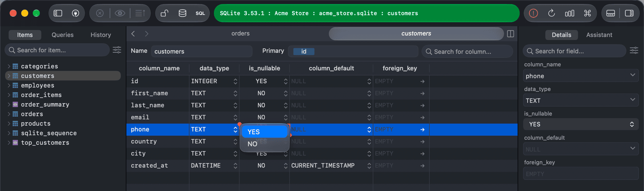This screenshot has height=191, width=644.
Task: Expand the order_summary view item
Action: click(x=9, y=105)
